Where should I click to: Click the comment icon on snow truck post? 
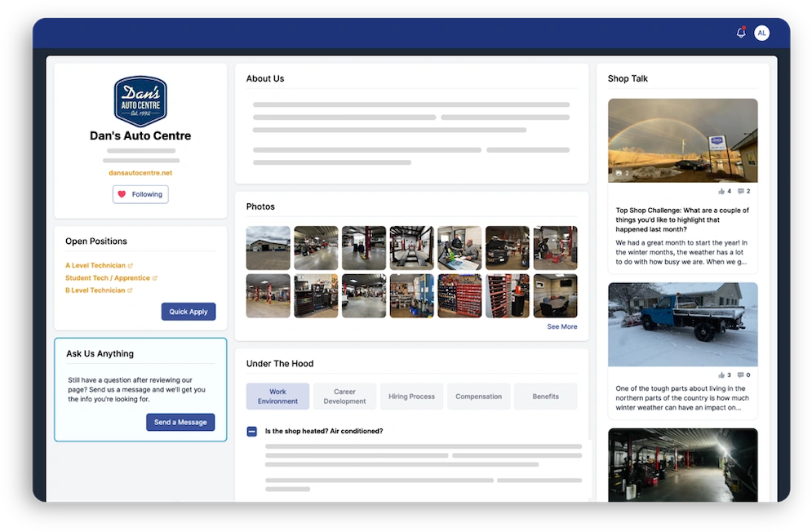coord(740,375)
